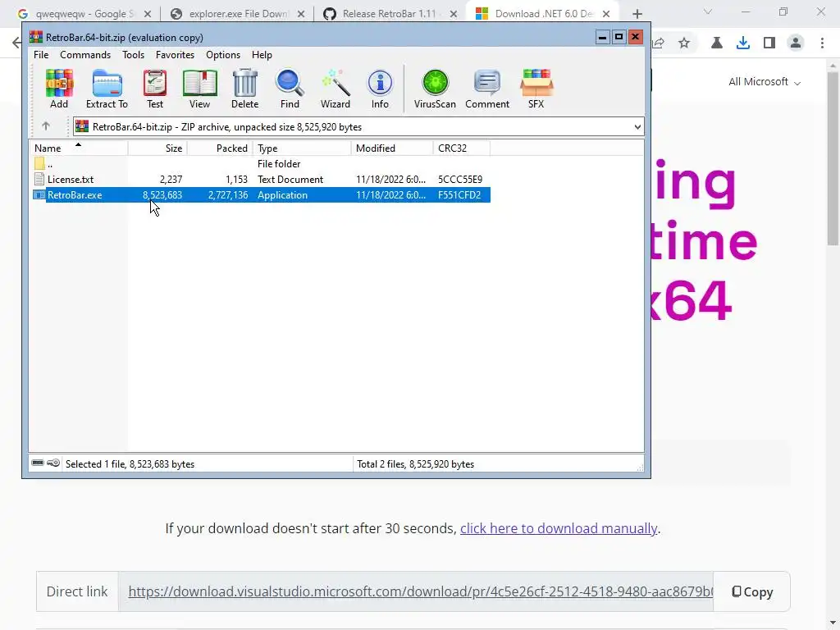Click the drive icon in status bar

coord(38,463)
